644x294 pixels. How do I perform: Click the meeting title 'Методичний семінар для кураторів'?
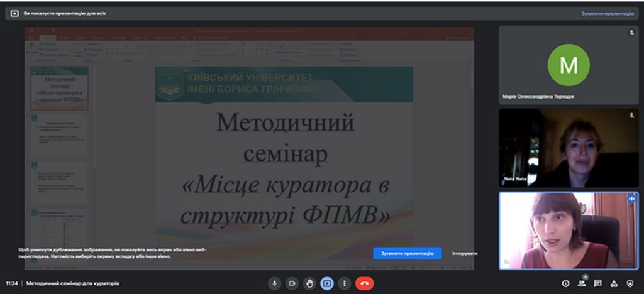click(x=70, y=283)
